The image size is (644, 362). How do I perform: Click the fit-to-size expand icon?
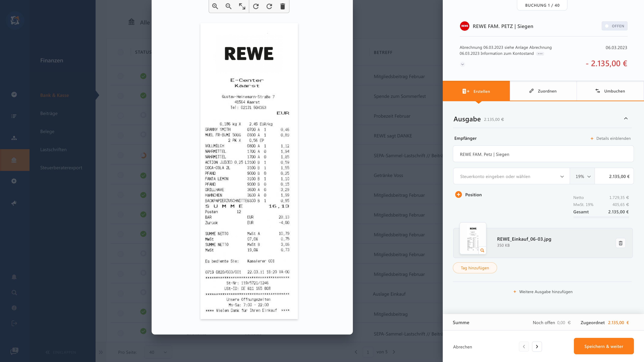242,6
